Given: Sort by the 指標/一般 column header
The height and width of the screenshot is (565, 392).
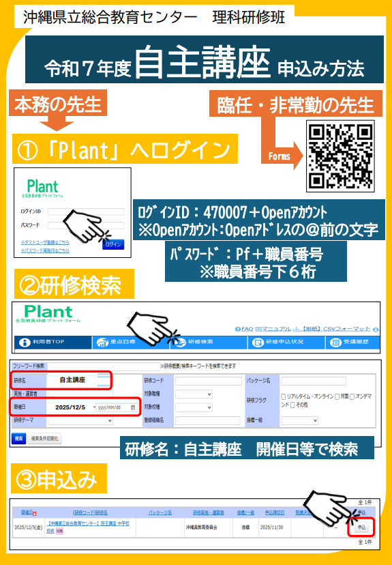Looking at the screenshot, I should tap(245, 512).
